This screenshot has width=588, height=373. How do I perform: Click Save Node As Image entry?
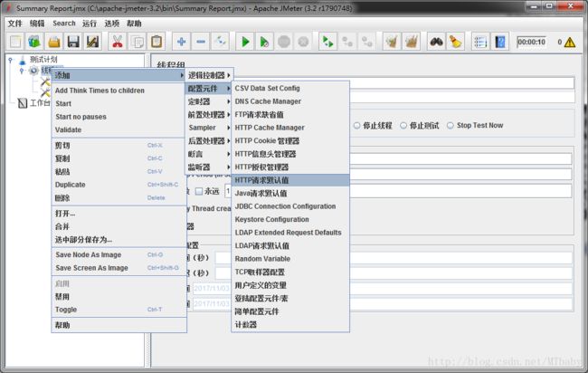[x=119, y=254]
